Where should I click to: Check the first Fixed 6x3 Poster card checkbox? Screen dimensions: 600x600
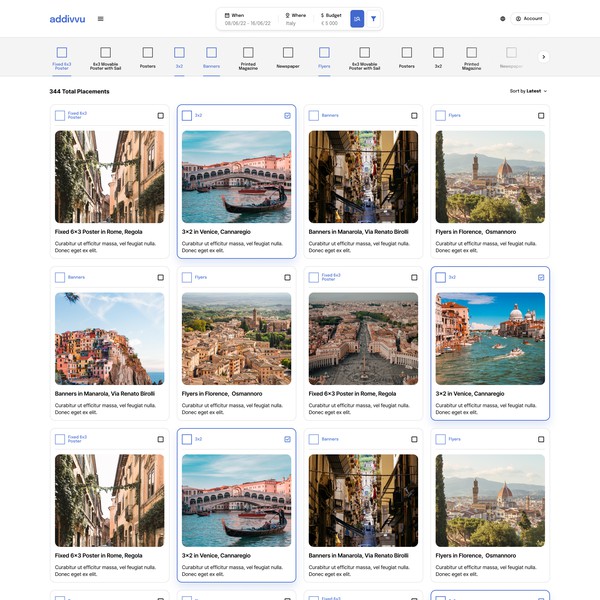pyautogui.click(x=161, y=115)
